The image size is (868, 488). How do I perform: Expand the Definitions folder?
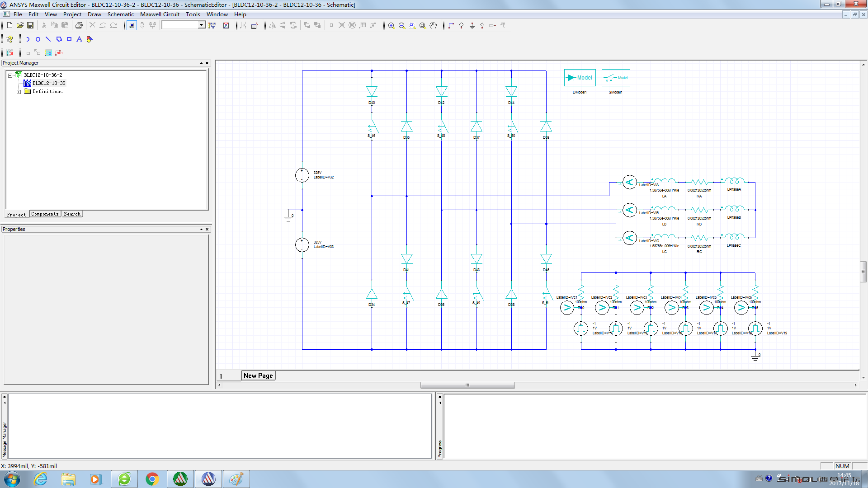(19, 92)
